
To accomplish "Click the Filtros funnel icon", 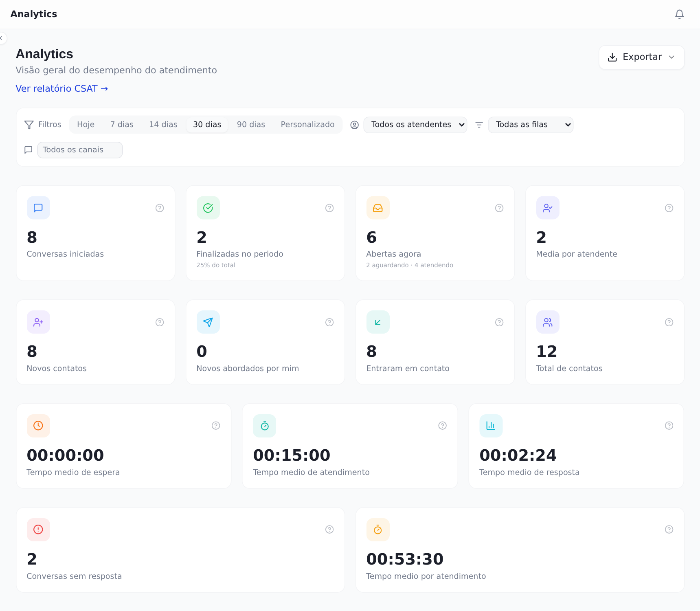I will (x=29, y=125).
